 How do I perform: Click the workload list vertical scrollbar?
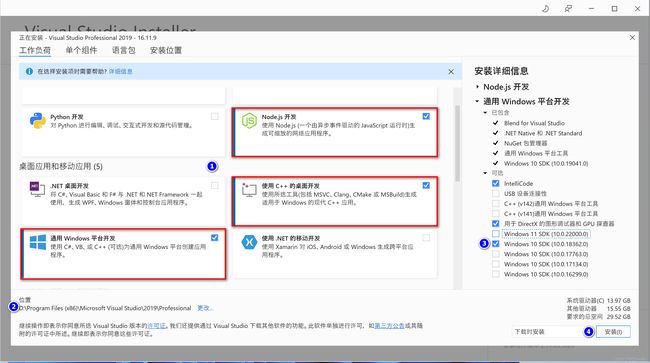click(x=458, y=143)
